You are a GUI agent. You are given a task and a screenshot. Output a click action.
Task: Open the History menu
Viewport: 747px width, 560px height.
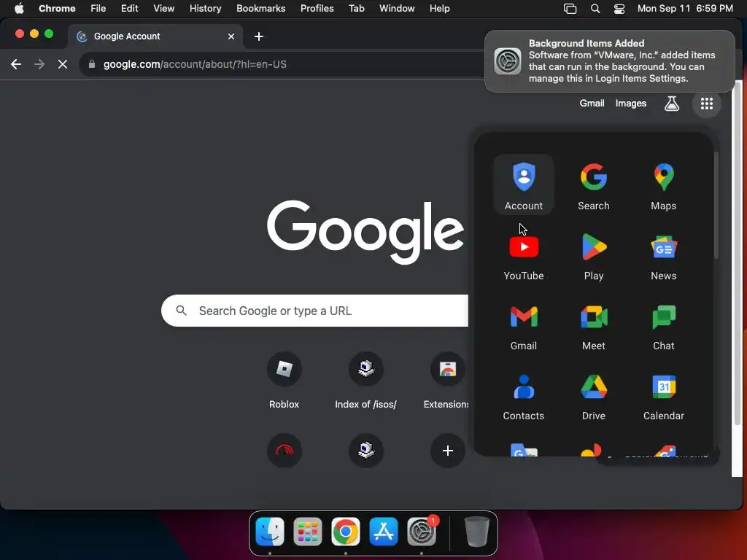pos(205,9)
